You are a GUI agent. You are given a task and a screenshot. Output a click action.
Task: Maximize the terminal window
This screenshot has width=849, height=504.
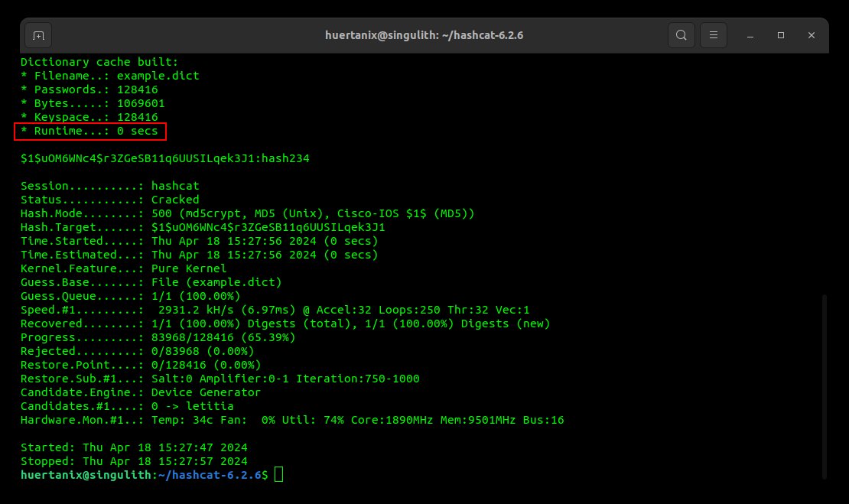[781, 35]
